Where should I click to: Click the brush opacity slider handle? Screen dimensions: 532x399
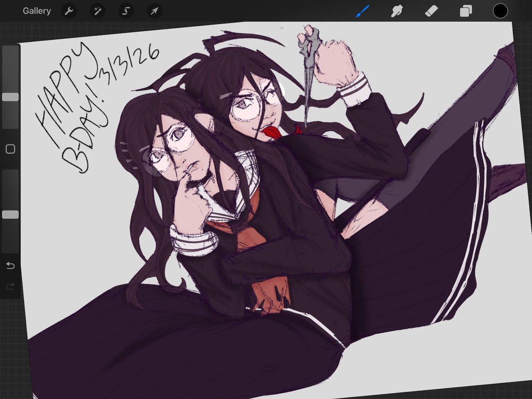[10, 215]
